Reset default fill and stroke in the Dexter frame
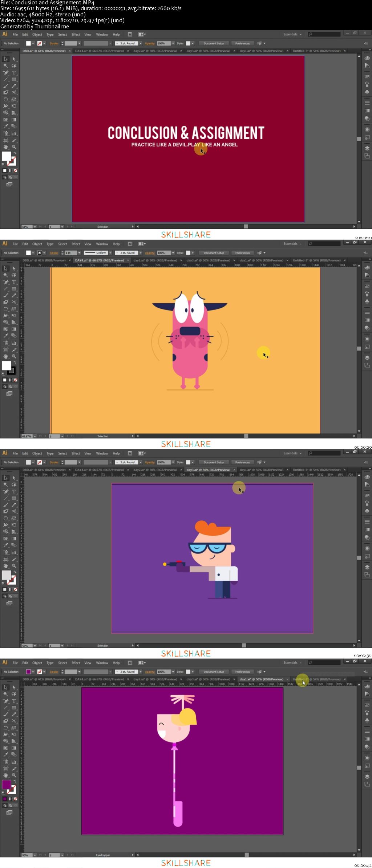 coord(4,583)
